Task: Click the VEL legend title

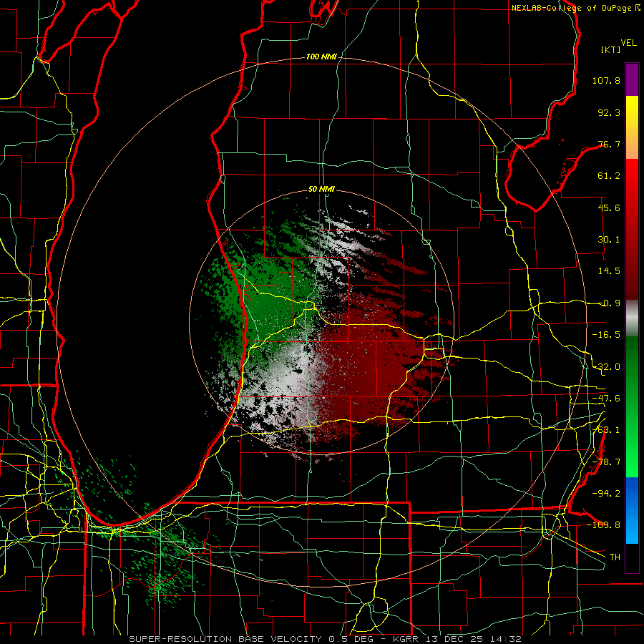Action: [x=628, y=43]
